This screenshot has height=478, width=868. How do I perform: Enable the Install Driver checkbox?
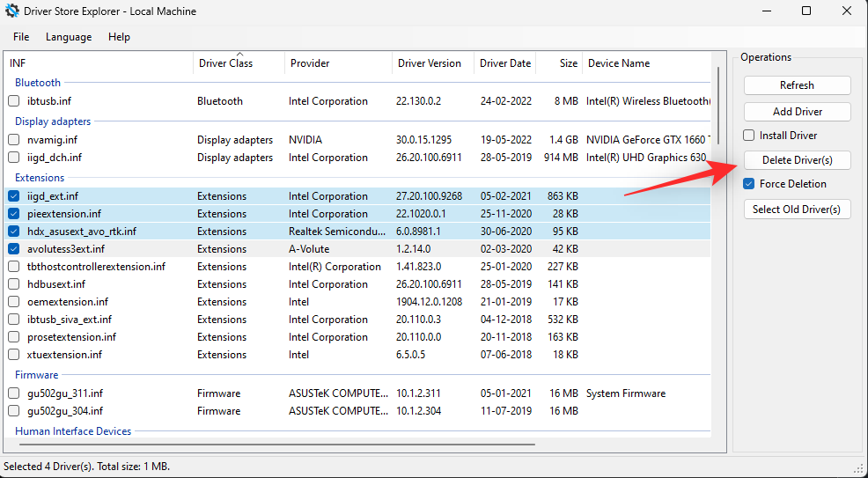click(x=749, y=136)
